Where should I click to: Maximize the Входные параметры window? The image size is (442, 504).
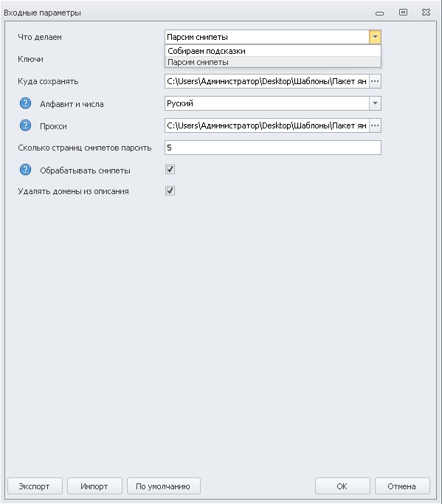tap(403, 13)
